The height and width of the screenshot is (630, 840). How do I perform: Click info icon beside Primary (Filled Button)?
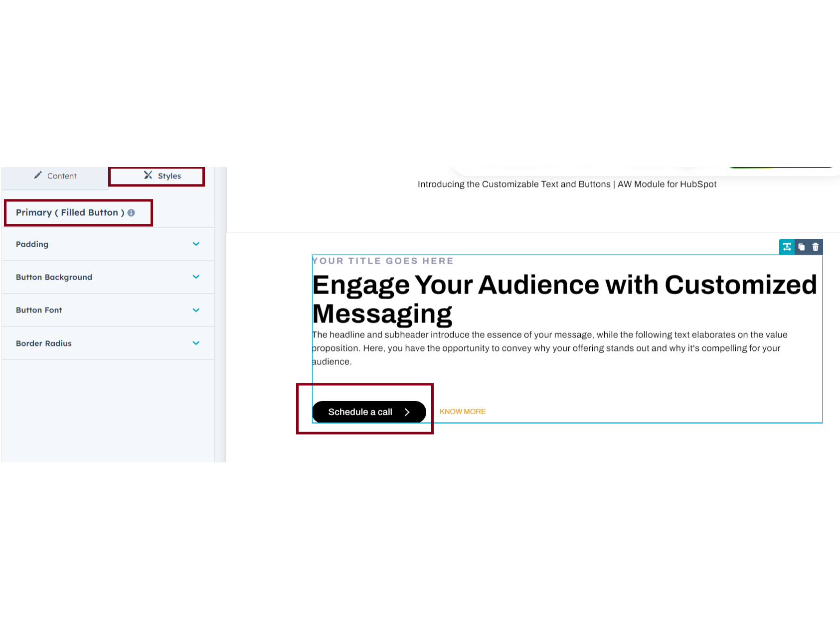point(131,213)
